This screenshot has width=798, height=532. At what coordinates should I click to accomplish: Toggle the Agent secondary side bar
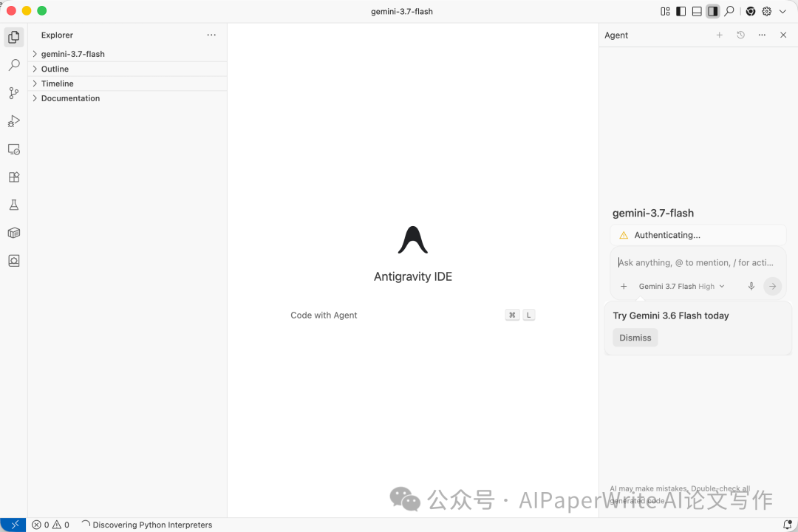click(712, 11)
